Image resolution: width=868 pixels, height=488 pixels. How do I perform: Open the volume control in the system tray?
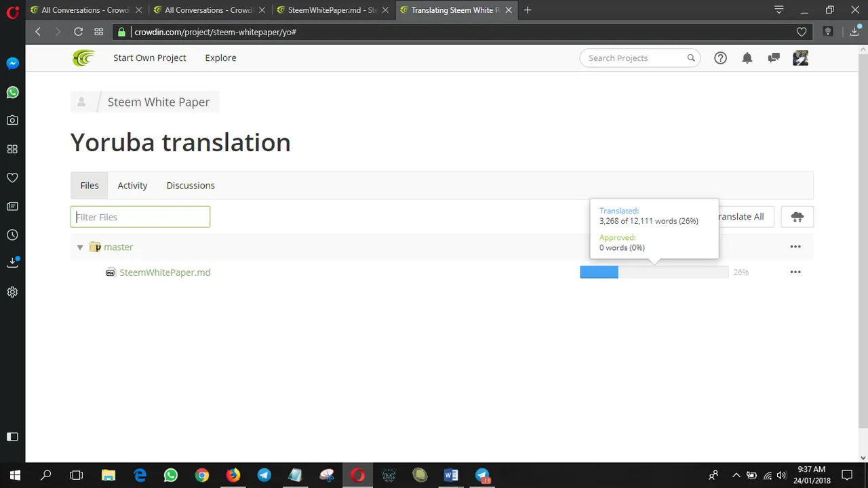coord(782,475)
